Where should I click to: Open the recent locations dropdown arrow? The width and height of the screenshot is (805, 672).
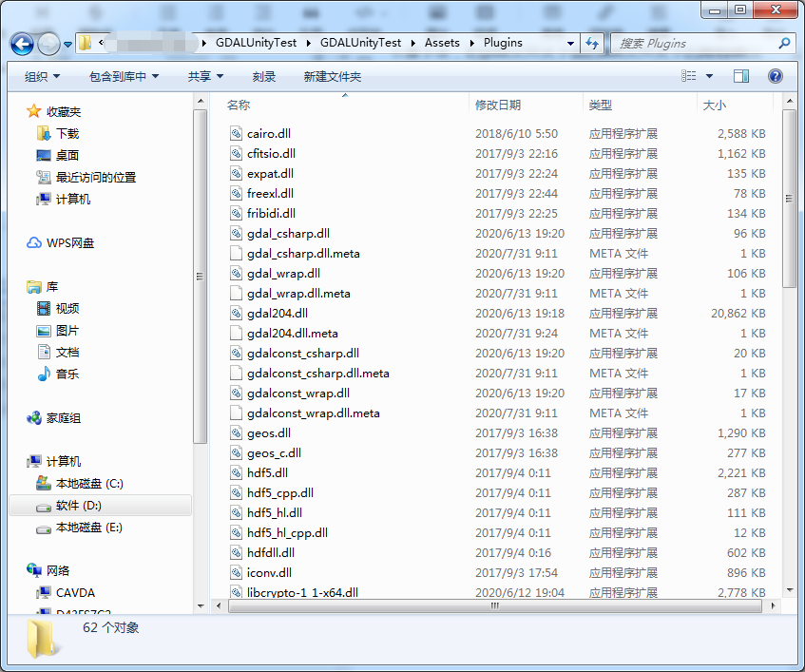coord(67,45)
